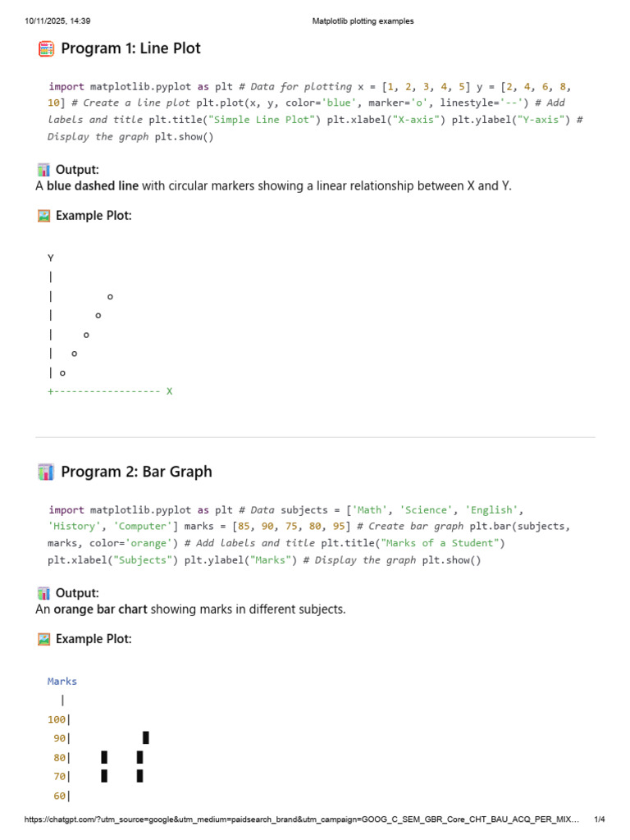Click the bar chart icon beside Program 2

[46, 472]
